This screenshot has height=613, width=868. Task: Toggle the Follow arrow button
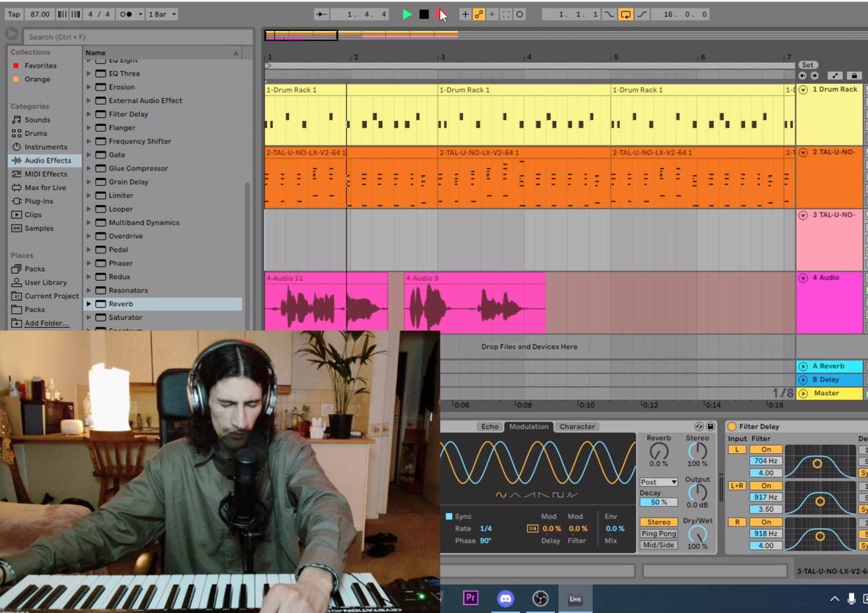[323, 14]
